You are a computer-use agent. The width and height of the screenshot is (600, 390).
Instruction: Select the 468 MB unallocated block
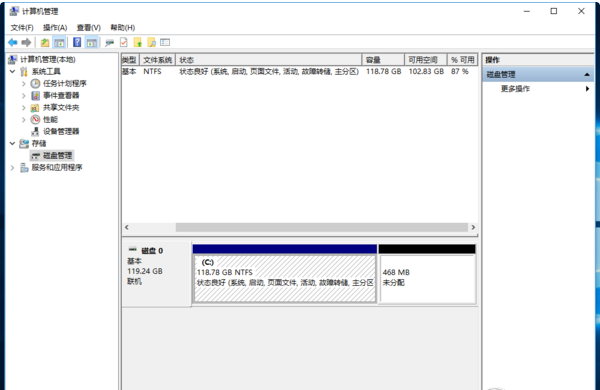click(x=427, y=274)
